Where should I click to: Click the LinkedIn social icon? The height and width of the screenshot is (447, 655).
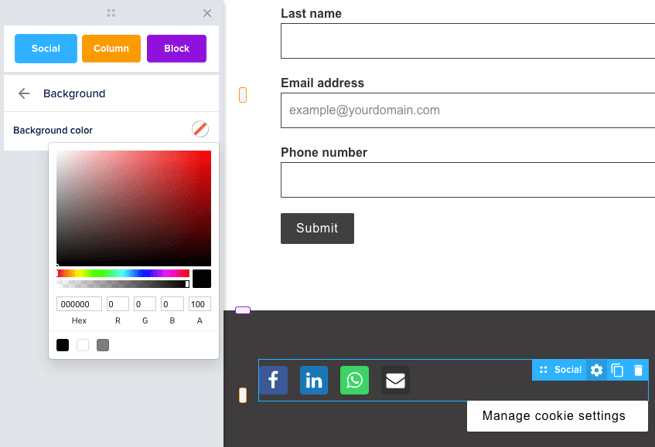click(x=314, y=380)
